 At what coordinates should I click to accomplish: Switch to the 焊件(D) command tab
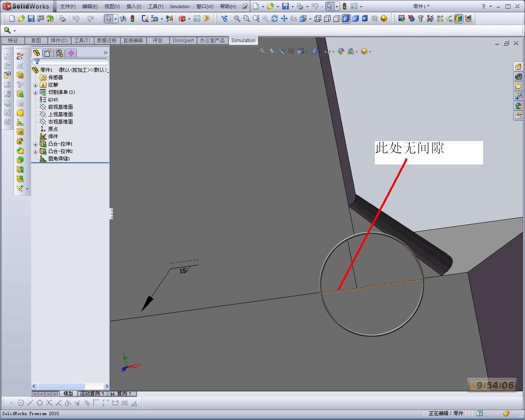pyautogui.click(x=59, y=41)
